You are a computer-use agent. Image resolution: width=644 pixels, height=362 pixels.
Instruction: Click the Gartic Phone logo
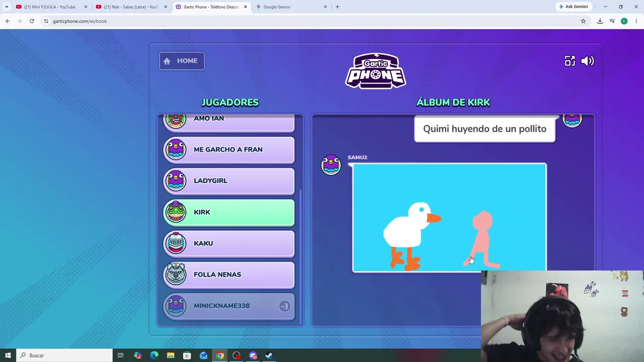click(x=375, y=71)
